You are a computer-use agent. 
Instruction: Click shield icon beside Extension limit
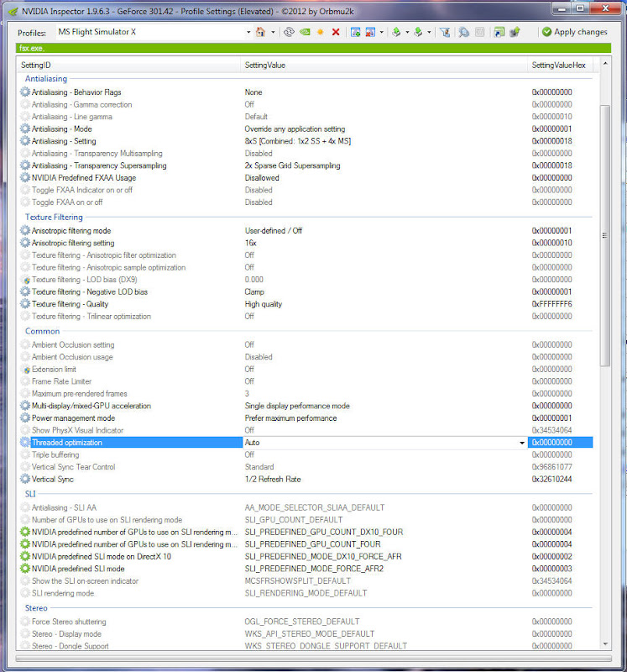27,370
